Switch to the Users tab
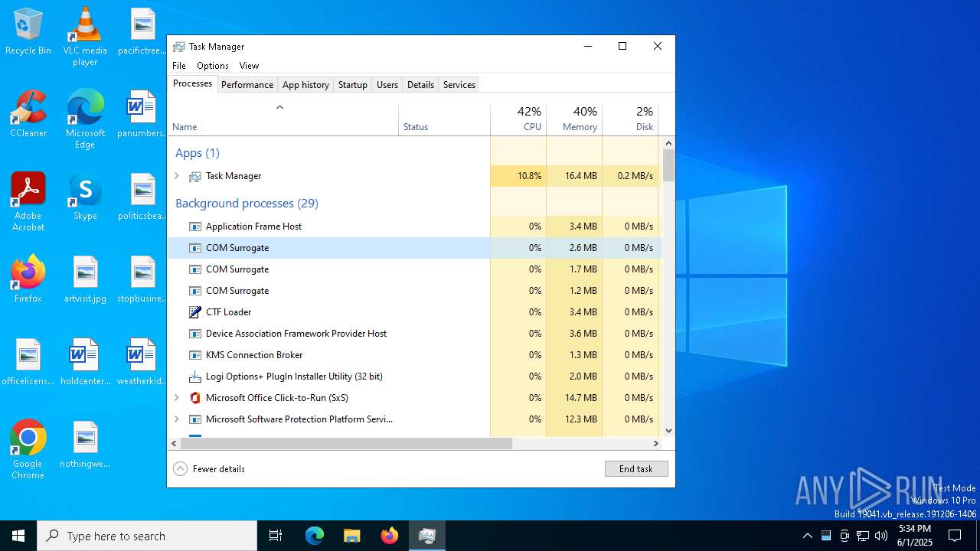This screenshot has width=980, height=551. (387, 85)
